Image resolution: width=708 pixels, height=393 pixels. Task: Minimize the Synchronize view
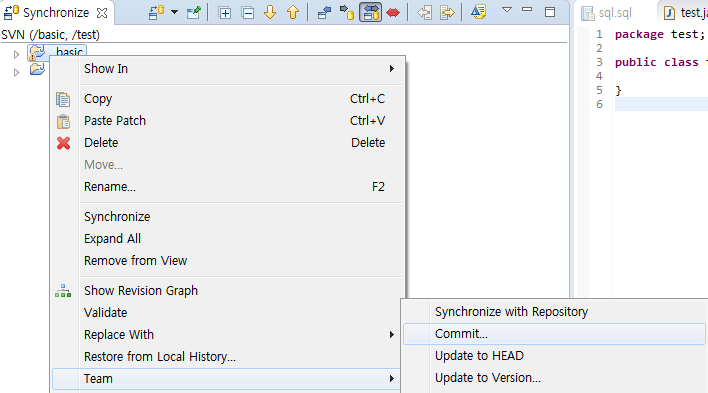coord(527,9)
